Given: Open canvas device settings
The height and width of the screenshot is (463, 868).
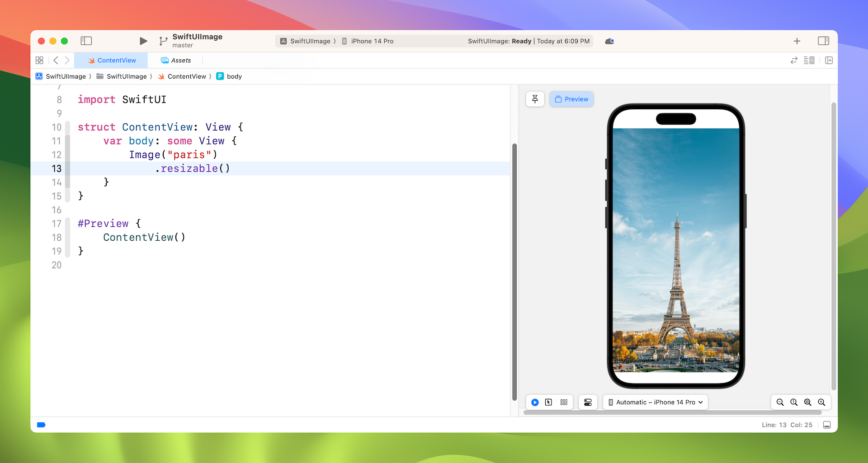Looking at the screenshot, I should coord(588,402).
